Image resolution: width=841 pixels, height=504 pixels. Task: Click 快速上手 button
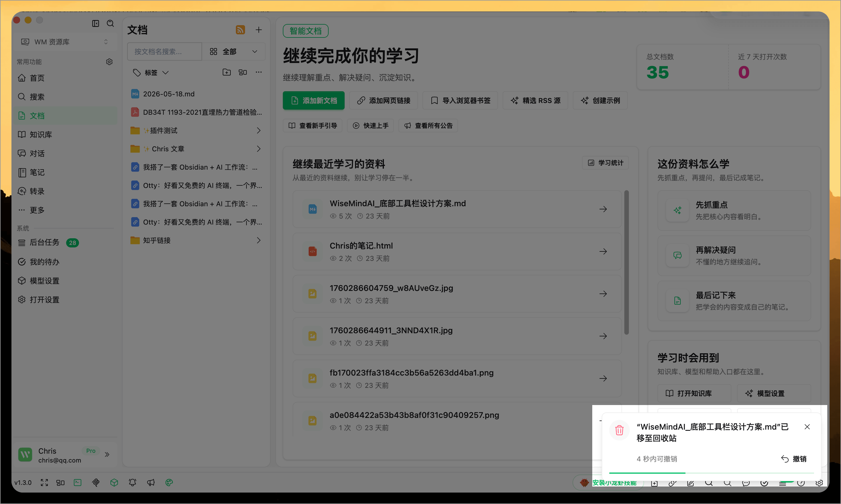[x=370, y=126]
